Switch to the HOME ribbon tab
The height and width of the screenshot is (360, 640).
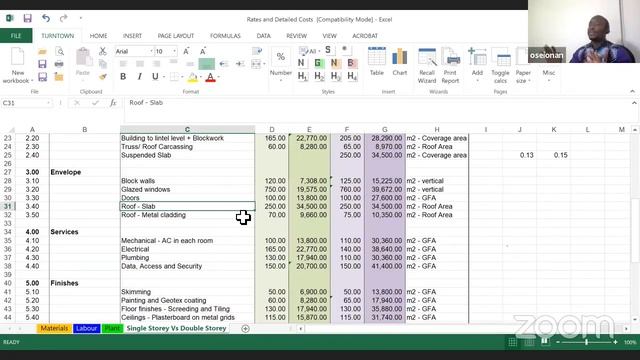click(98, 36)
